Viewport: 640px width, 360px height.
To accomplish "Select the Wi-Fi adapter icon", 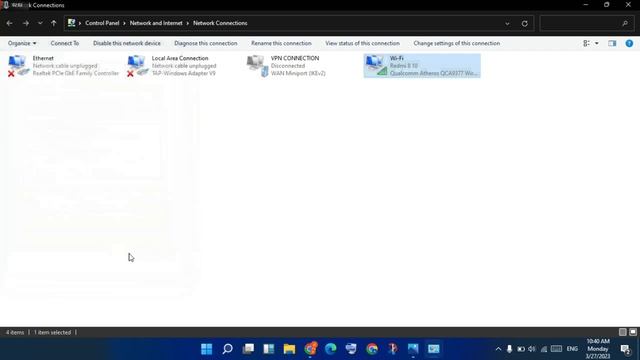I will 376,66.
